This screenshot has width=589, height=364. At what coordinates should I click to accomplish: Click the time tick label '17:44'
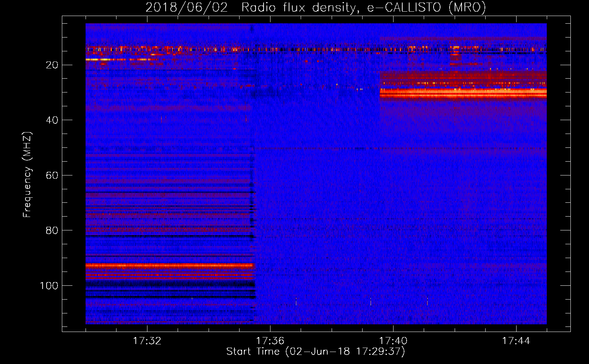point(516,341)
